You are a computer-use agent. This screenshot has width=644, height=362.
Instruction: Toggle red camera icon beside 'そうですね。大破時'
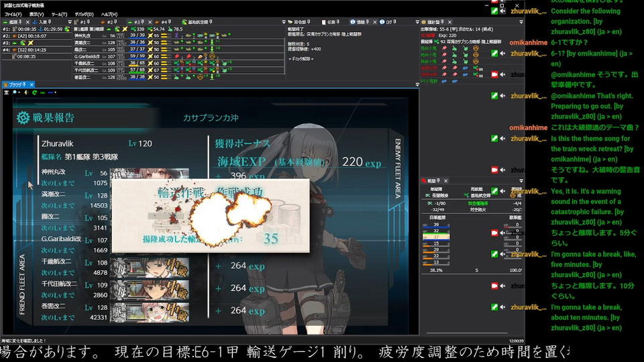494,170
